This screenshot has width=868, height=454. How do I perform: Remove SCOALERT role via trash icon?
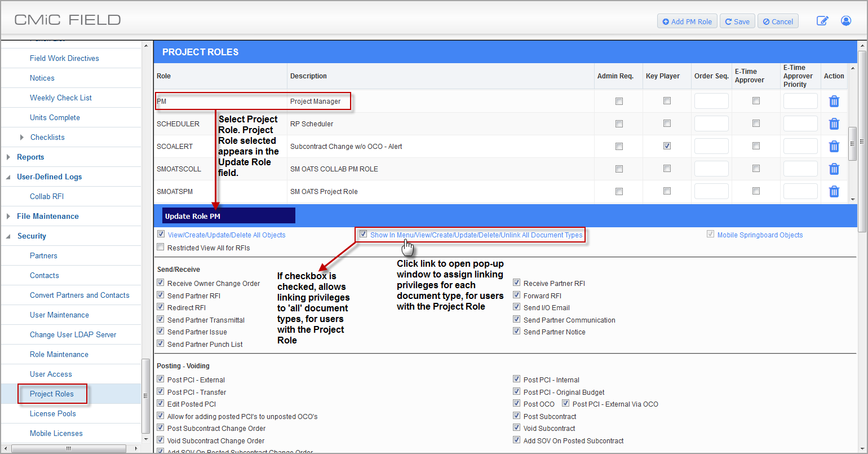(x=834, y=147)
